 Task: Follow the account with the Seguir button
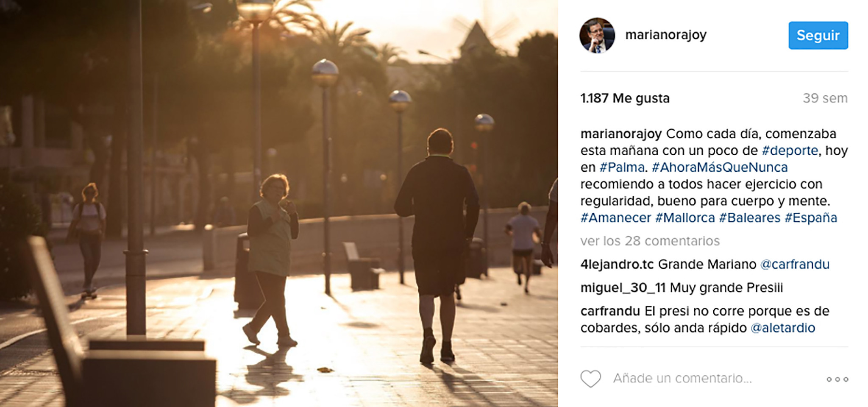click(818, 35)
